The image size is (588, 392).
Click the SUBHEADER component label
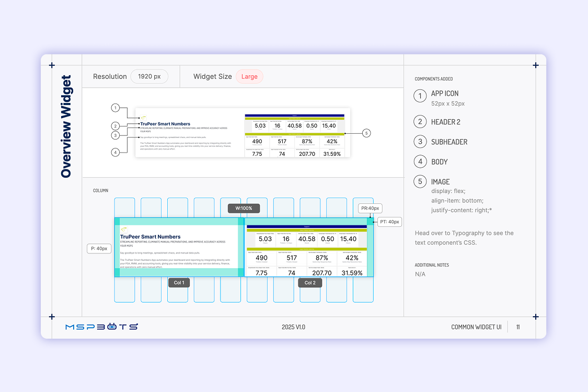pyautogui.click(x=449, y=142)
